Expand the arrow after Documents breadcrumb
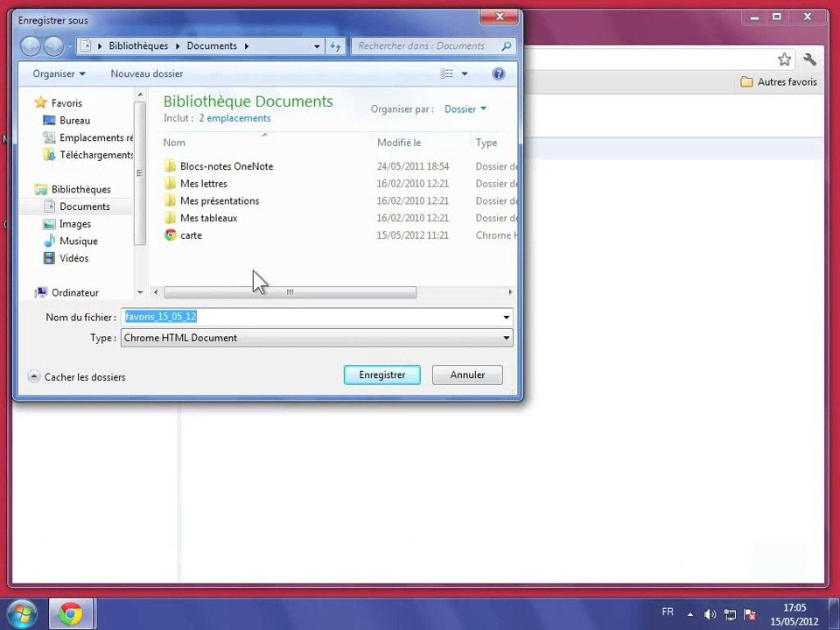The height and width of the screenshot is (630, 840). [247, 46]
